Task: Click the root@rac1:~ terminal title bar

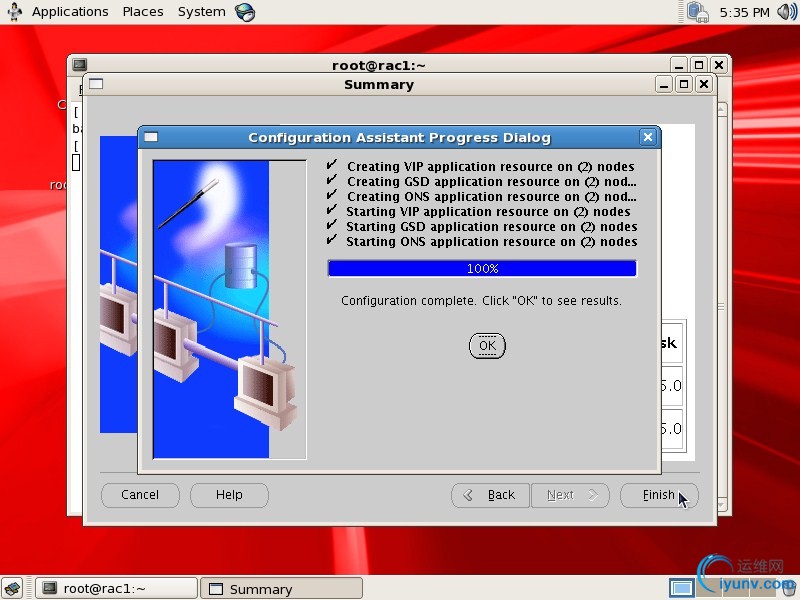Action: click(x=379, y=65)
